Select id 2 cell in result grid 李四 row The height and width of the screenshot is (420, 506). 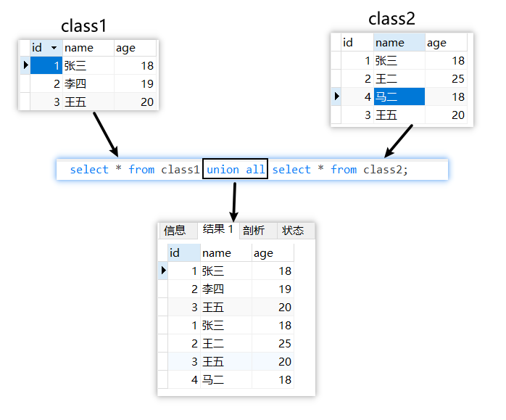click(184, 289)
